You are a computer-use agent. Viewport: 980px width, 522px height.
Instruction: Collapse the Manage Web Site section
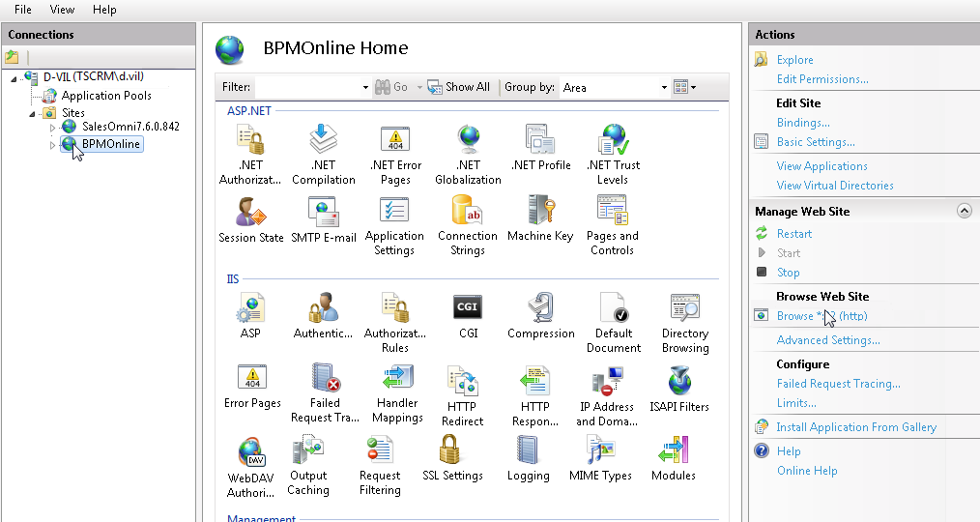tap(964, 212)
